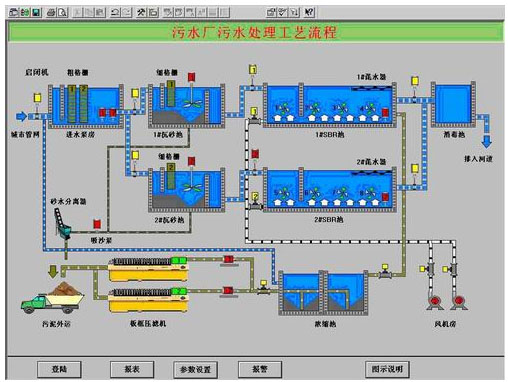Click the green sludge truck 污泥外运
Viewport: 508px width, 382px height.
(x=52, y=298)
